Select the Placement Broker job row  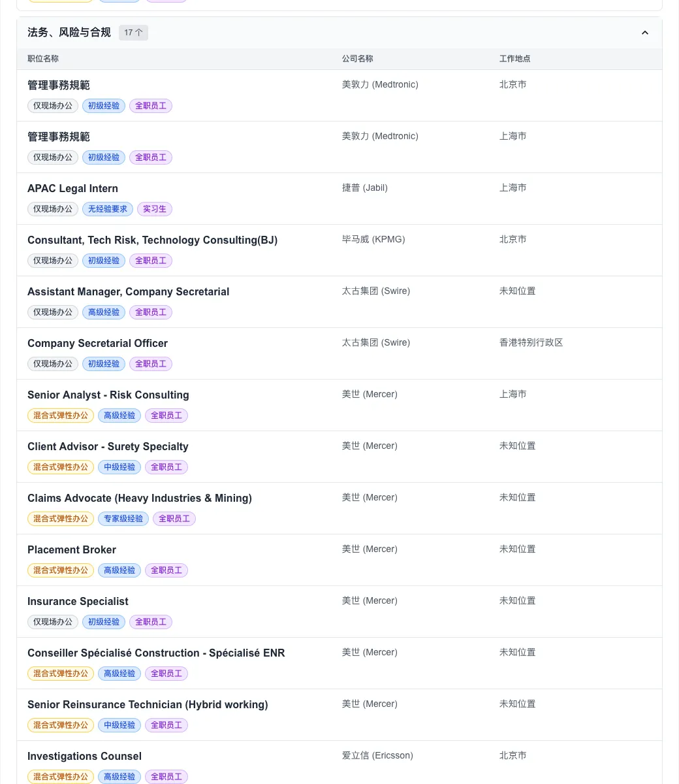(339, 560)
